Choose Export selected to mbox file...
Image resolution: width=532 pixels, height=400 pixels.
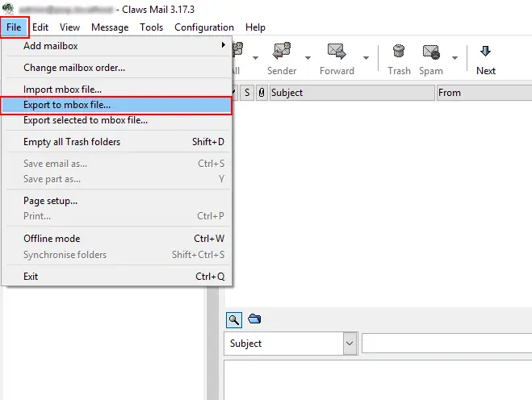click(117, 120)
